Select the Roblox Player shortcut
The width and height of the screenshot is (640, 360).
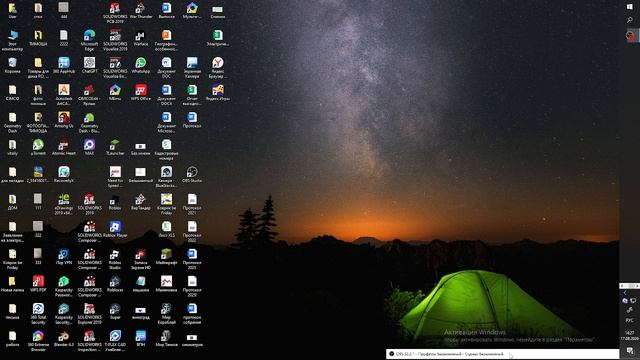(115, 229)
